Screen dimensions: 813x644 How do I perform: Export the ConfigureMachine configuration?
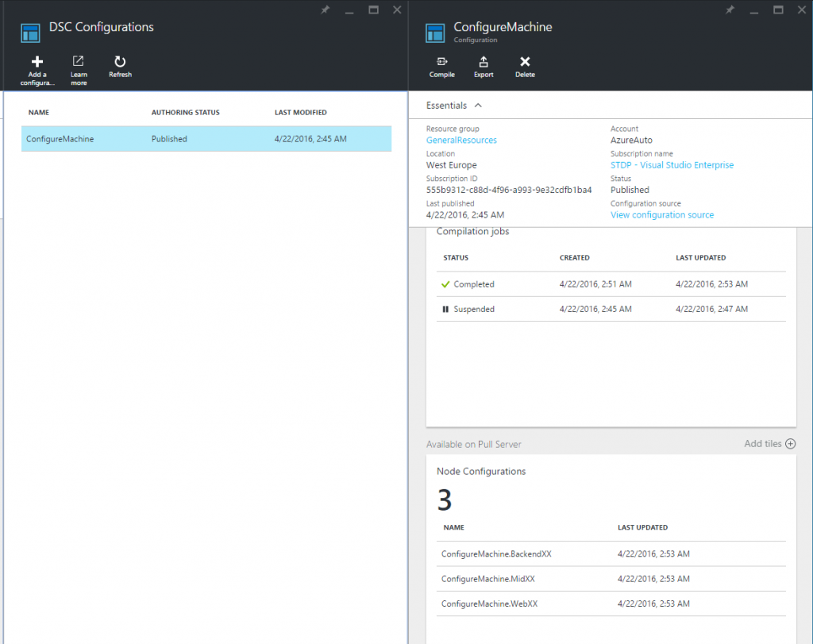tap(483, 67)
